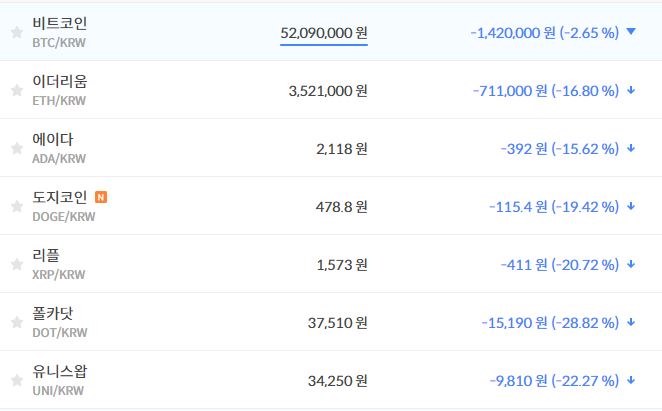Toggle favorite star for Ethereum ETH/KRW

pos(16,90)
